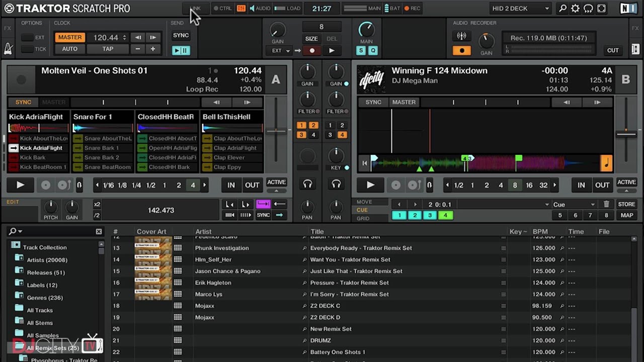Open cue position dropdown arrow
The height and width of the screenshot is (362, 644).
(x=547, y=205)
